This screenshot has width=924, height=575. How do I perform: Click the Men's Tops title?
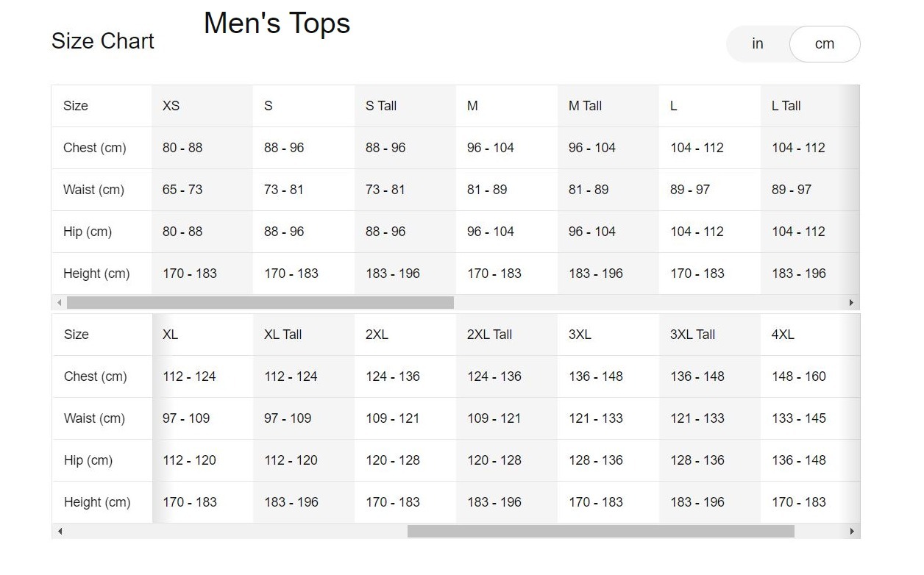[277, 24]
